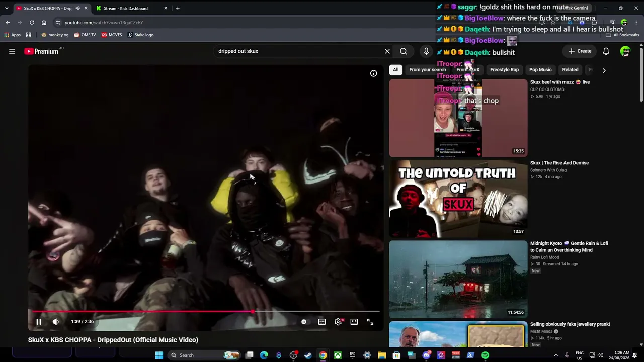Go to the YouTube Premium home logo

[x=41, y=51]
